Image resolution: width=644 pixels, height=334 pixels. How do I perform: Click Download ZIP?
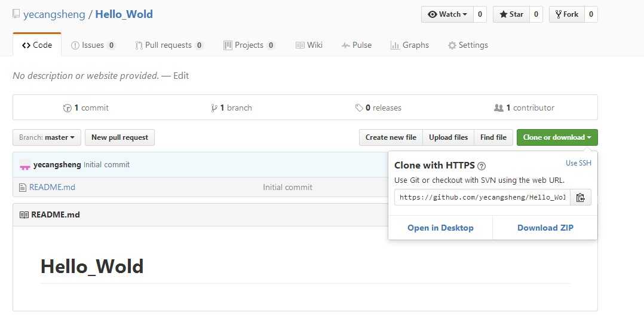[545, 228]
